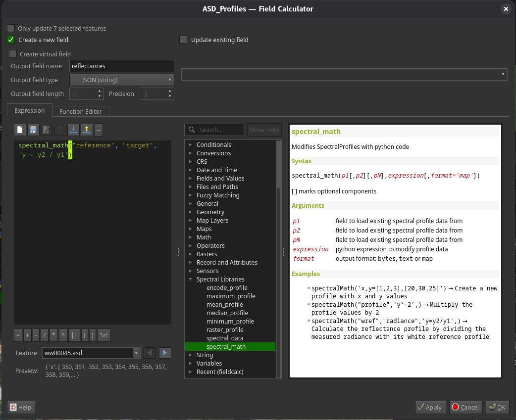Screen dimensions: 516x420
Task: Click the Apply button
Action: click(x=430, y=408)
